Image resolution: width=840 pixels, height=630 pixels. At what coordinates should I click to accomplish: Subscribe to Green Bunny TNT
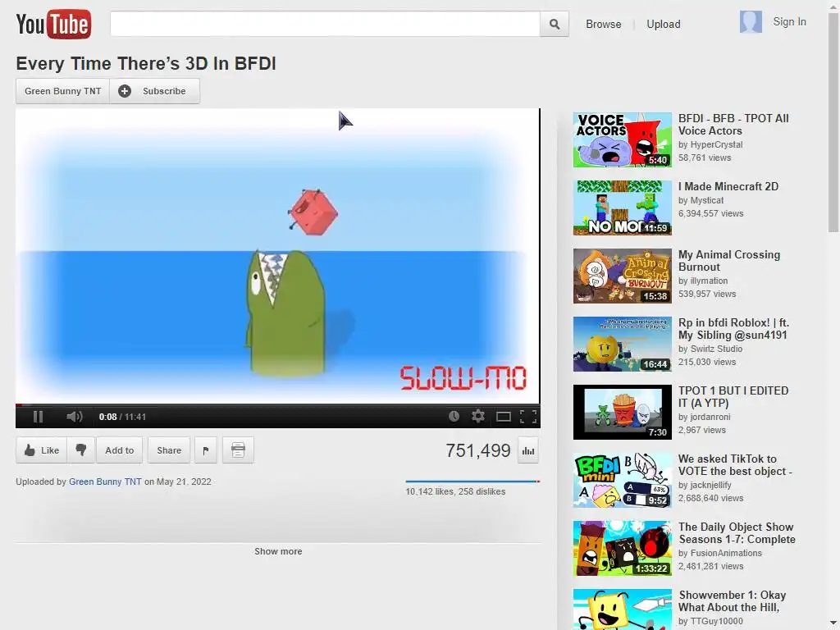click(155, 91)
